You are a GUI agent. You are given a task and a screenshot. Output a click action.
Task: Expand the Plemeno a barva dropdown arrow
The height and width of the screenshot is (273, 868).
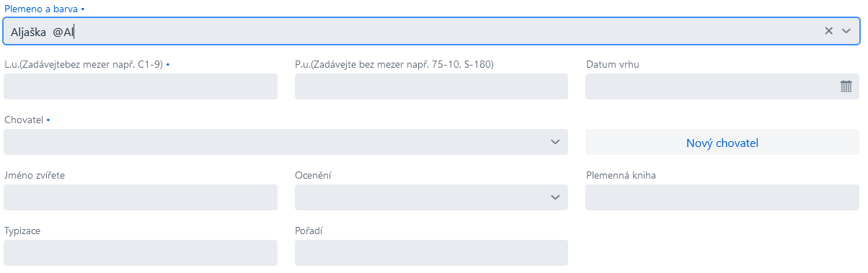pos(846,31)
